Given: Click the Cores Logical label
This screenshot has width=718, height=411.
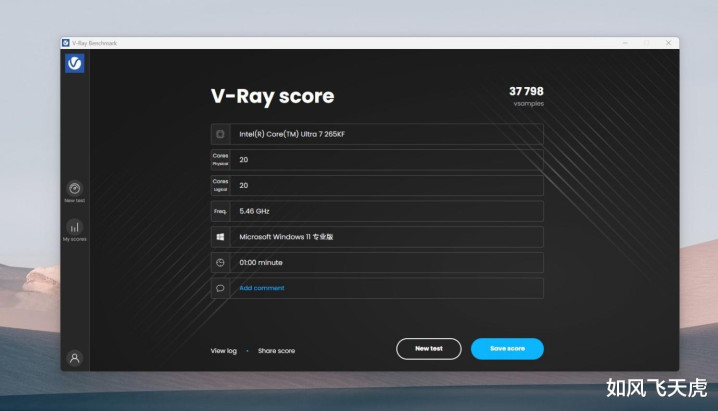Looking at the screenshot, I should [220, 185].
